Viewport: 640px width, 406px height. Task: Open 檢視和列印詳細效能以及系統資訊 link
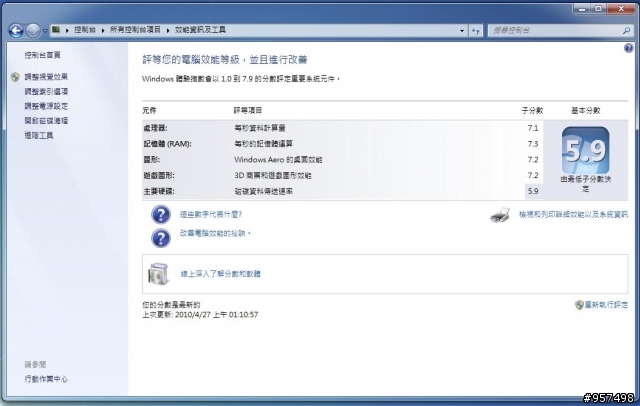[573, 214]
